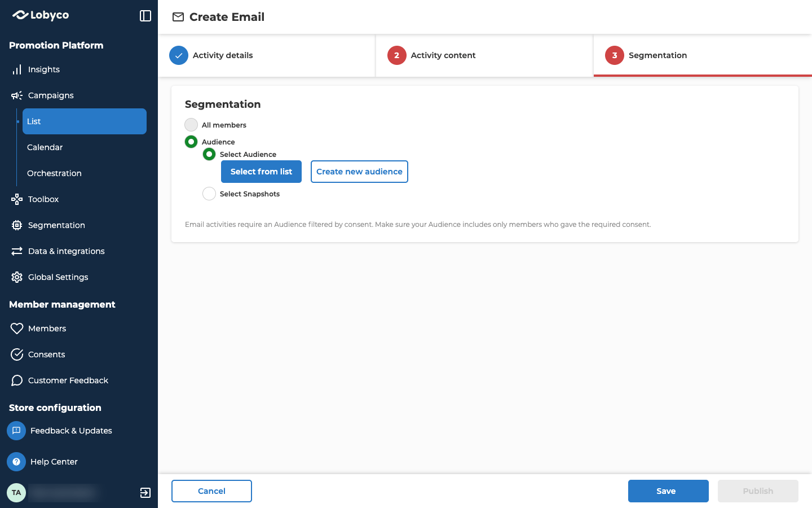Click the TA user avatar
812x508 pixels.
(x=16, y=493)
